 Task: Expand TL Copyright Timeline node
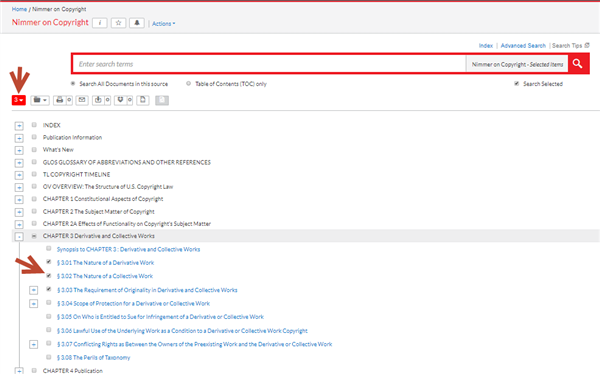click(19, 175)
